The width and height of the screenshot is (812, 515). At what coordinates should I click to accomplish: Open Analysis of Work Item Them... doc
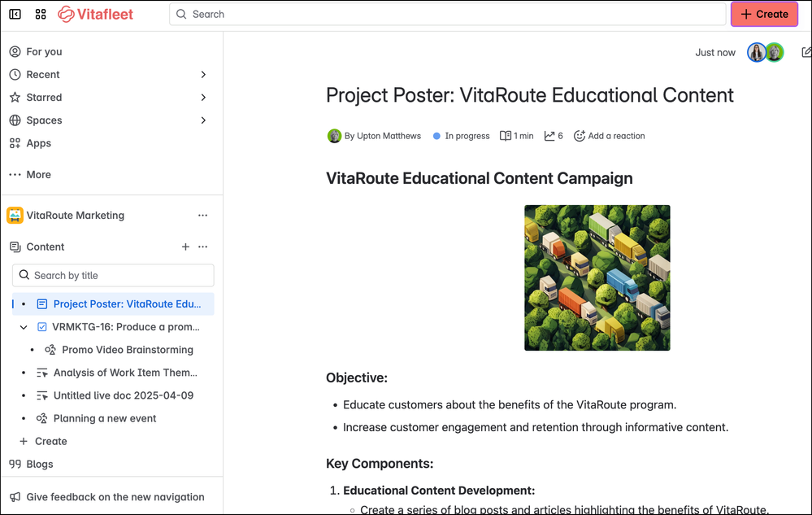pyautogui.click(x=125, y=373)
